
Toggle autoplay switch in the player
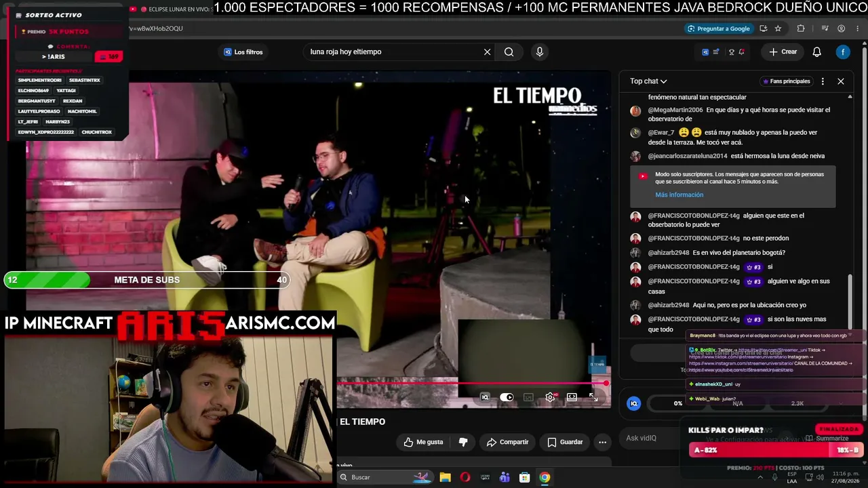(x=507, y=397)
